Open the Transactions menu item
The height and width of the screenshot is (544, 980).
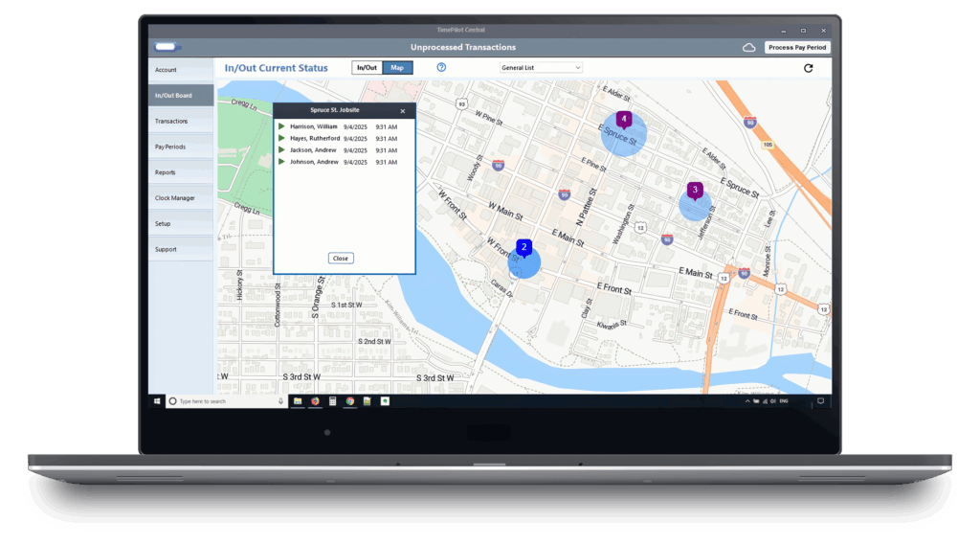[171, 122]
